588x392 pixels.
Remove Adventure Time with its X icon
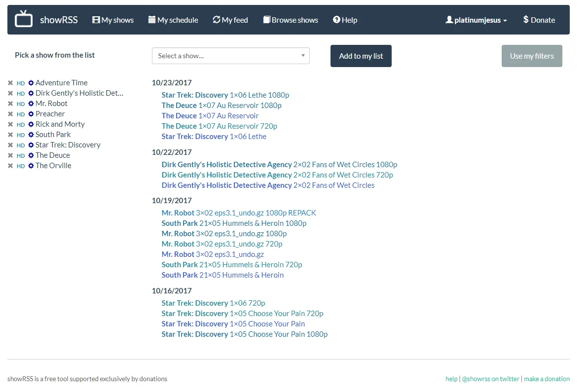(x=10, y=83)
